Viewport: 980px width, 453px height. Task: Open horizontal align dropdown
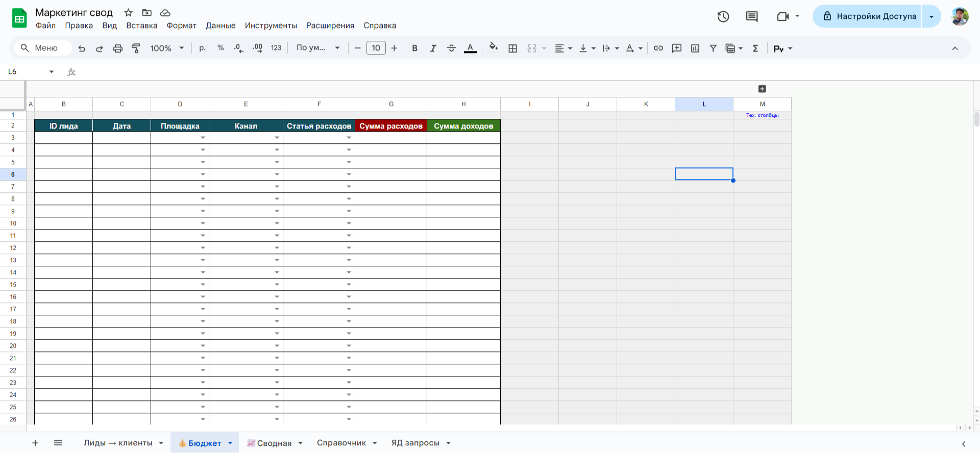click(x=563, y=48)
